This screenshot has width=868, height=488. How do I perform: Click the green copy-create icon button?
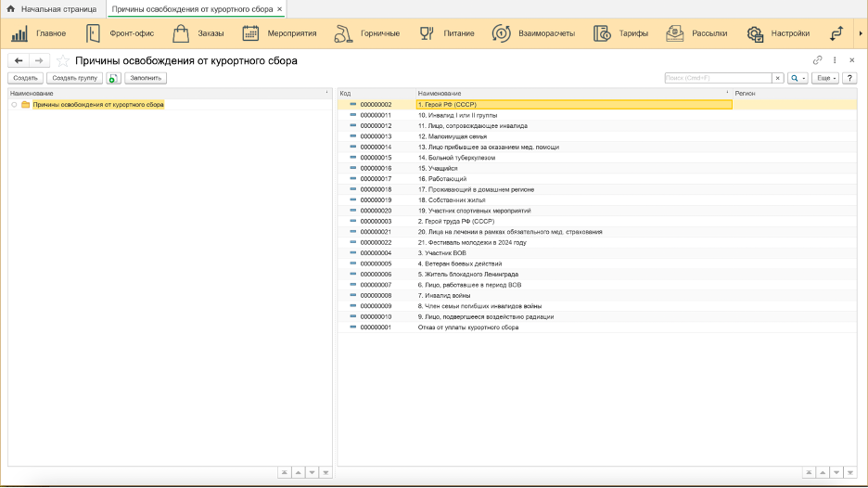point(113,78)
